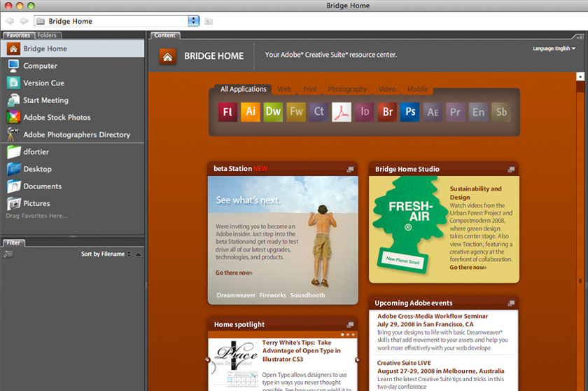Screen dimensions: 588x391
Task: Open the Desktop folder favorite
Action: (x=72, y=170)
